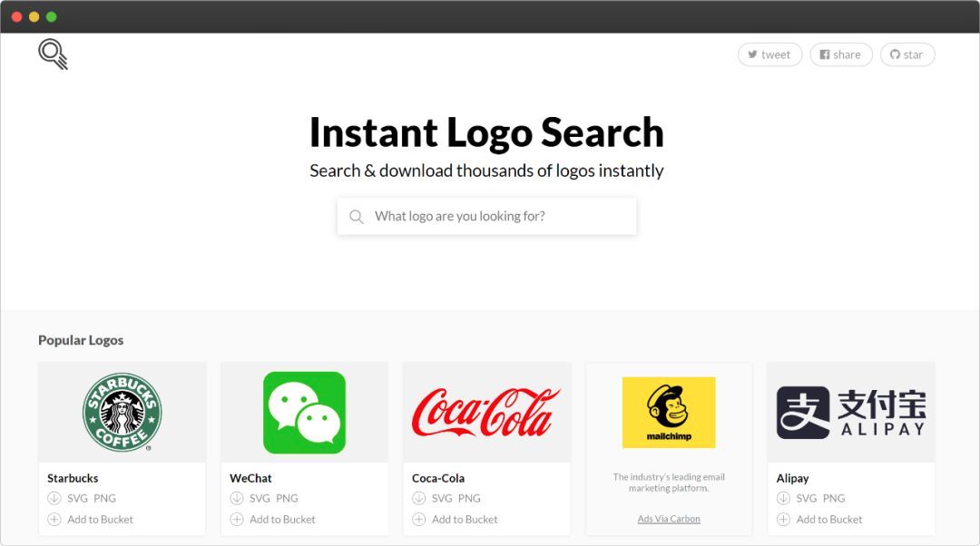Download Coca-Cola logo as SVG
980x546 pixels.
click(x=442, y=498)
